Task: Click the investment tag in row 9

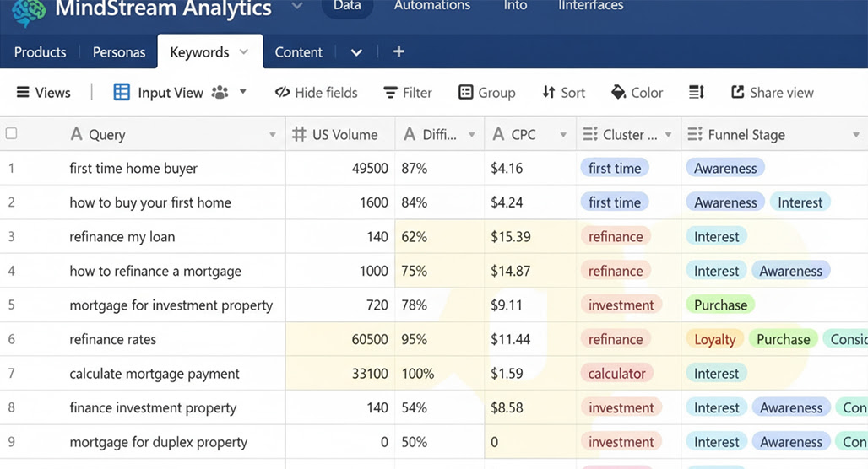Action: 621,442
